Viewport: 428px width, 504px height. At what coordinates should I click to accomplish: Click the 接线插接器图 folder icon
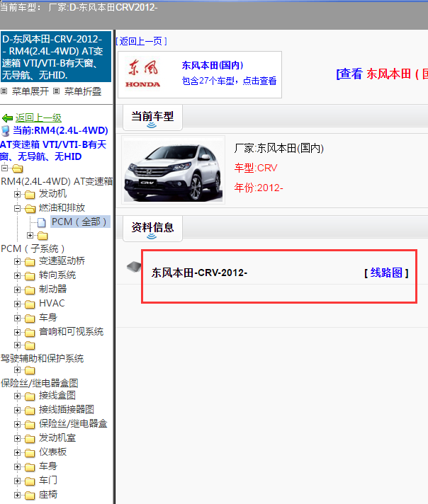tap(30, 411)
